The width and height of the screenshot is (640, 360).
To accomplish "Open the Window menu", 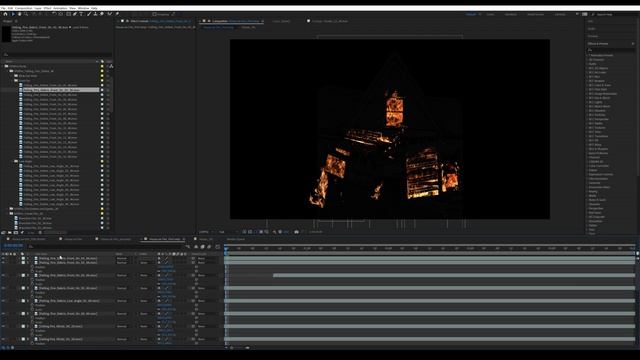I will [83, 8].
